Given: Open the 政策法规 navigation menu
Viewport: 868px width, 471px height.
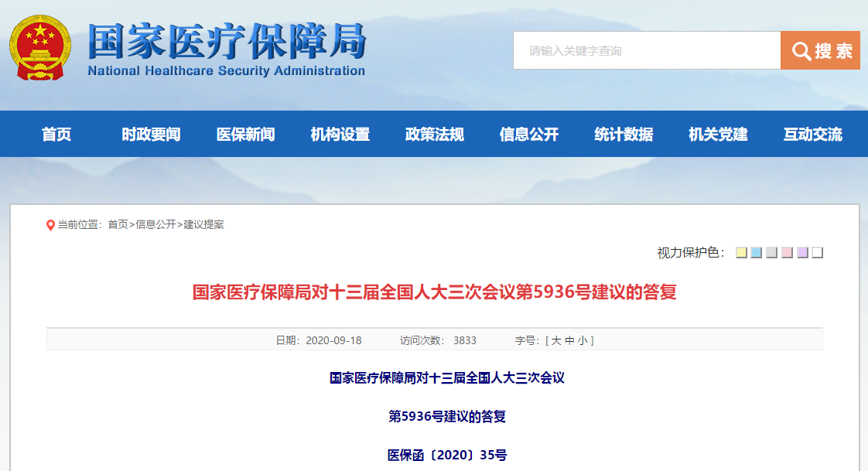Looking at the screenshot, I should pos(435,134).
